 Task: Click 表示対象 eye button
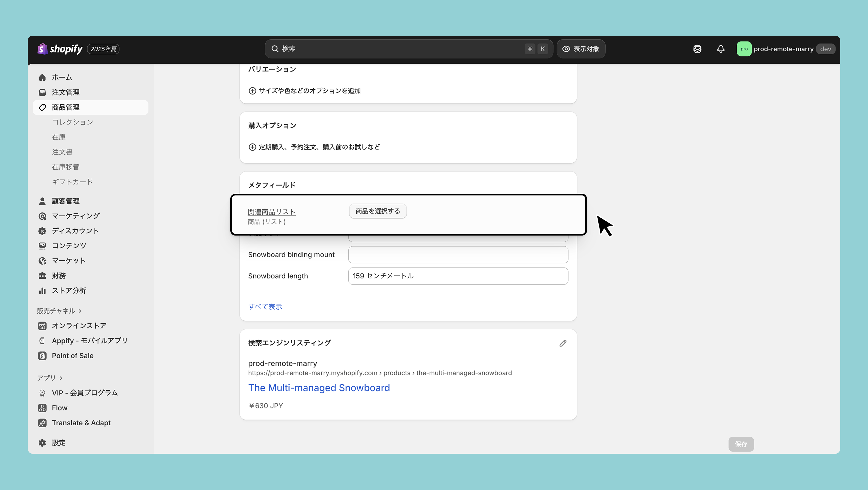(581, 49)
